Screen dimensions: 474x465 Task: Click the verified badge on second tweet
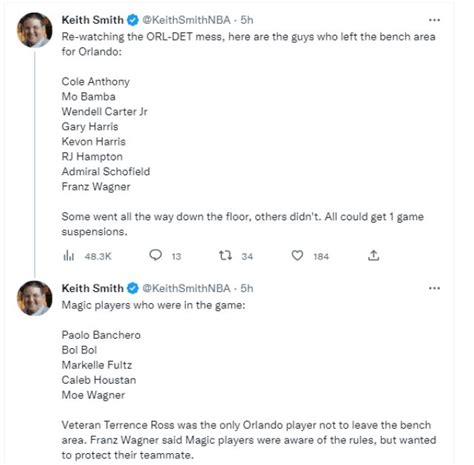(x=133, y=288)
